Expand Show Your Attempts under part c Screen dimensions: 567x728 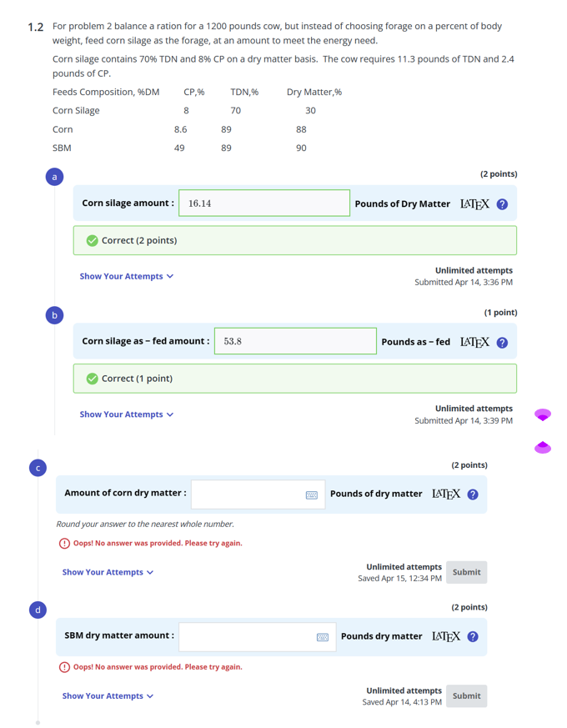108,572
